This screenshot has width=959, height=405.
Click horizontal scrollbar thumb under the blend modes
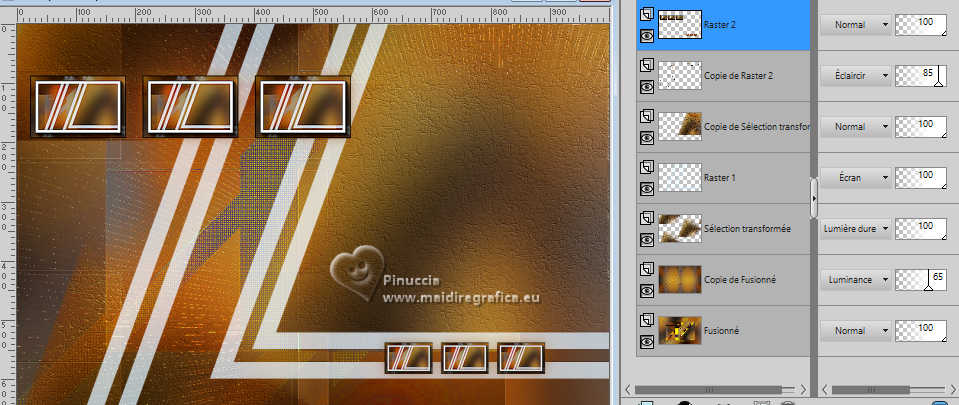(870, 390)
